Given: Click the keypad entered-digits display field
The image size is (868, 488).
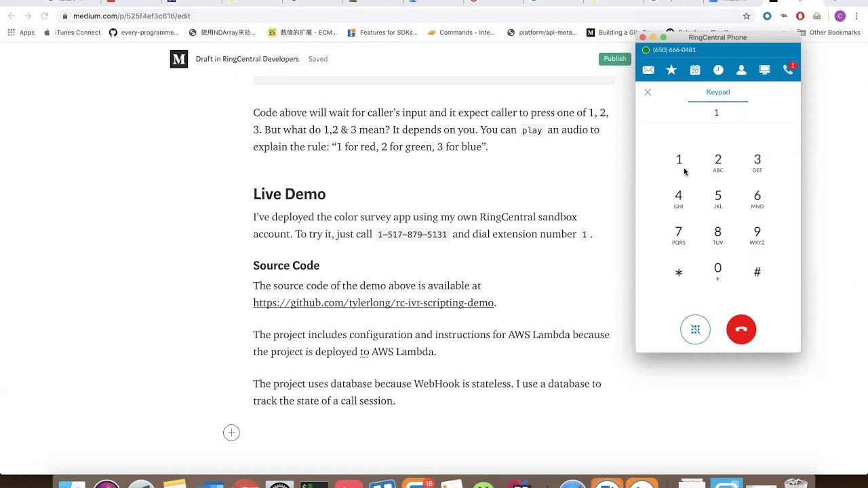Looking at the screenshot, I should pos(717,113).
